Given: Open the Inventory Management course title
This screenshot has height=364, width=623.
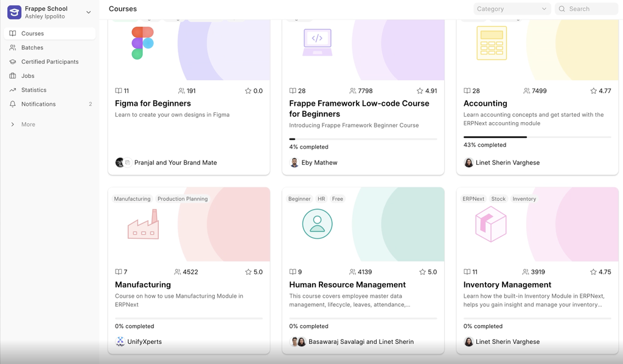Looking at the screenshot, I should point(507,284).
